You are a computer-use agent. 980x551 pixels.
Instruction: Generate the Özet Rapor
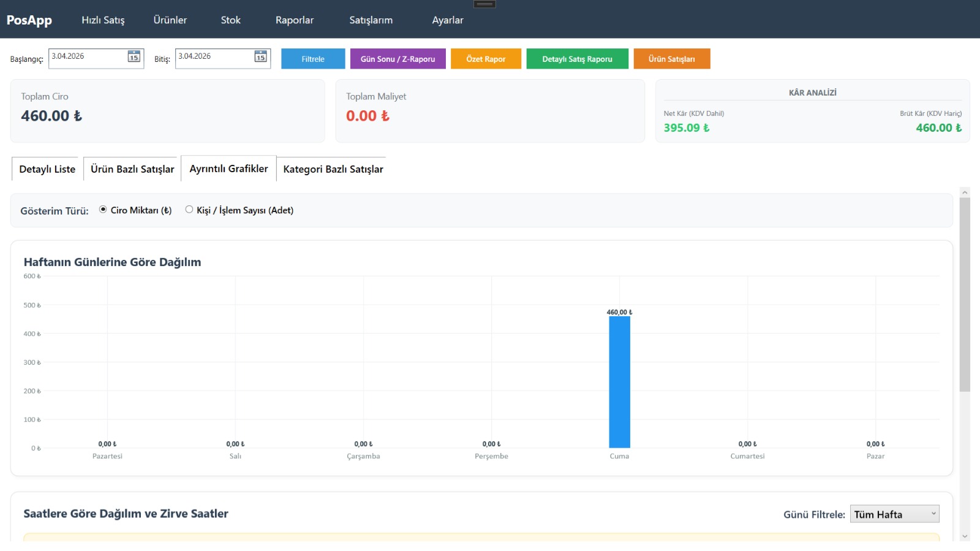pos(486,59)
